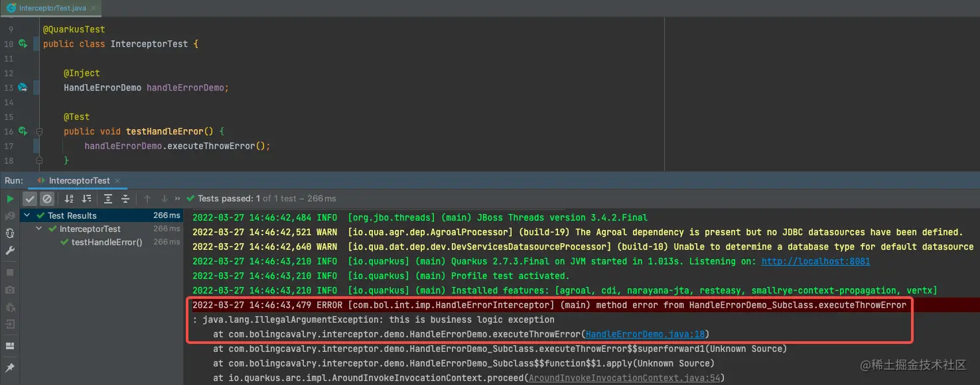Run testHandleError from the line 16 gutter icon

tap(23, 131)
